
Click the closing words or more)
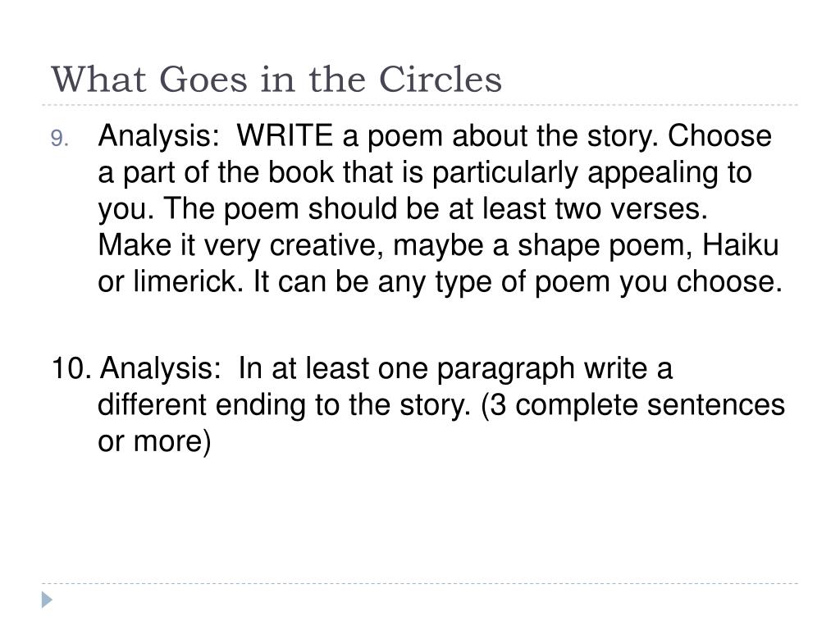(154, 441)
